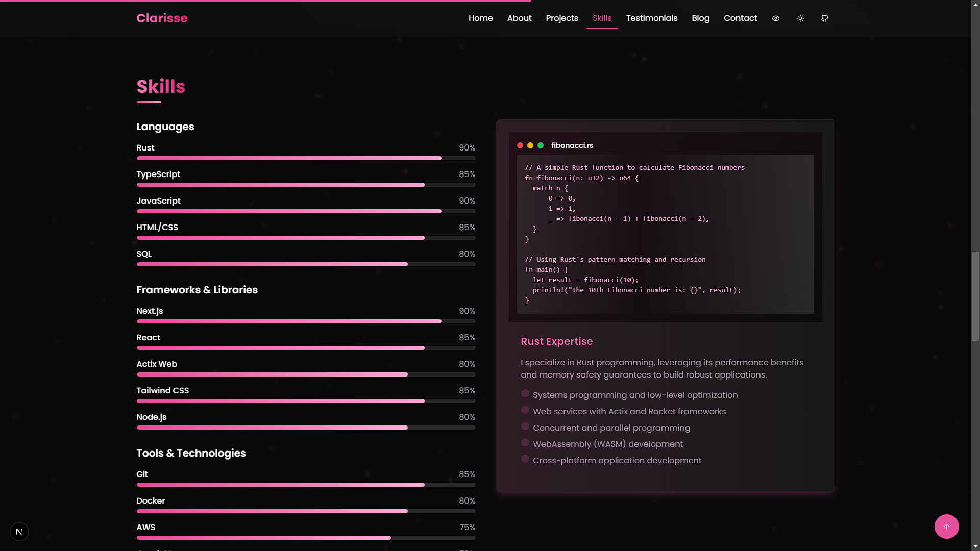Click the circular N logo in bottom left
The width and height of the screenshot is (980, 551).
(19, 531)
